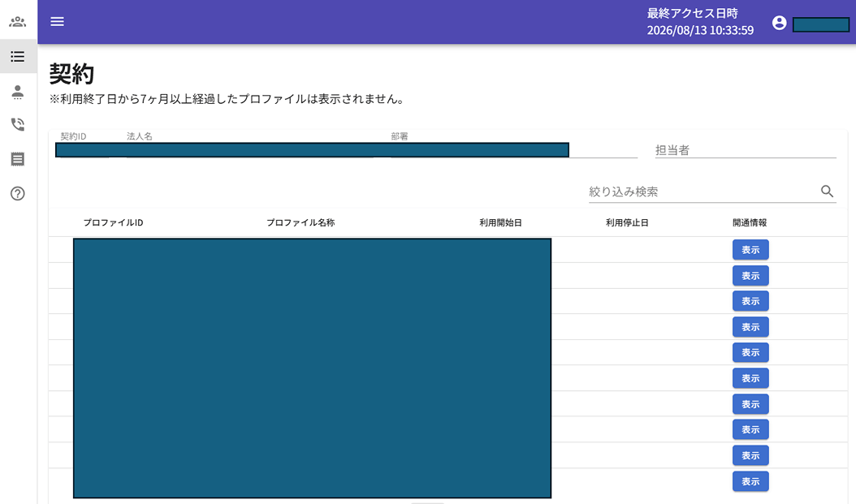Click the 最終アクセス日時 timestamp text
The height and width of the screenshot is (504, 856).
[x=700, y=22]
